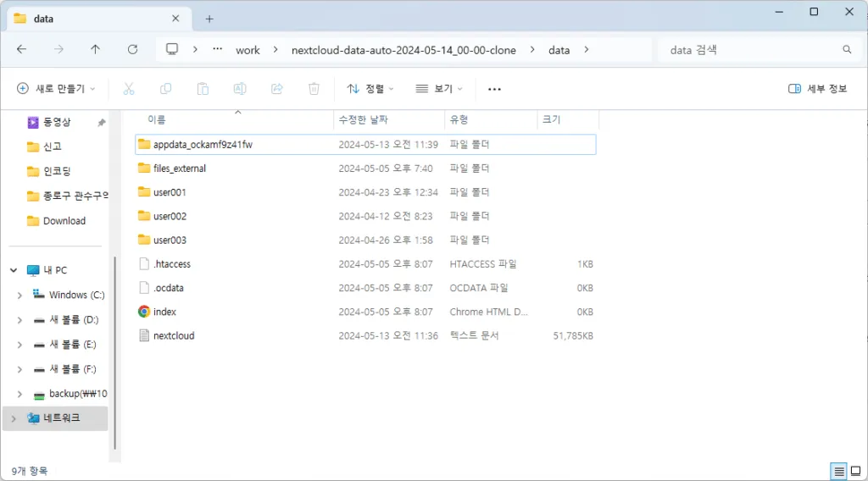The width and height of the screenshot is (868, 481).
Task: Select the .ocdata file
Action: [365, 287]
